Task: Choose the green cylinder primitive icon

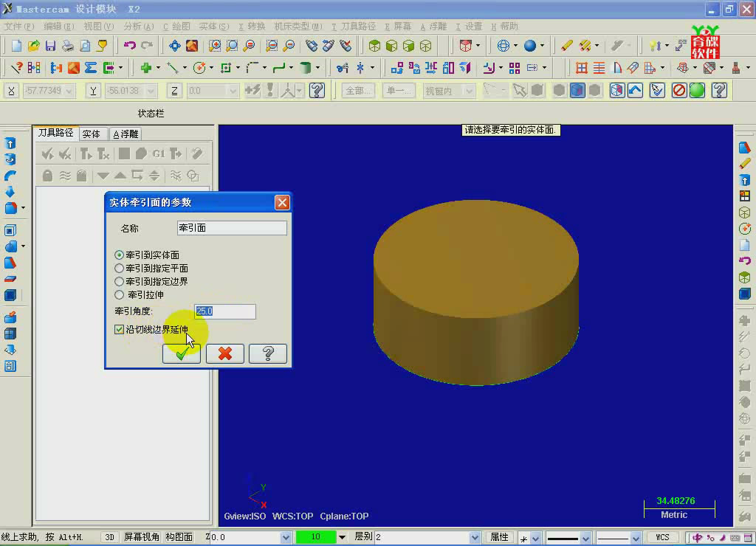Action: pyautogui.click(x=305, y=68)
